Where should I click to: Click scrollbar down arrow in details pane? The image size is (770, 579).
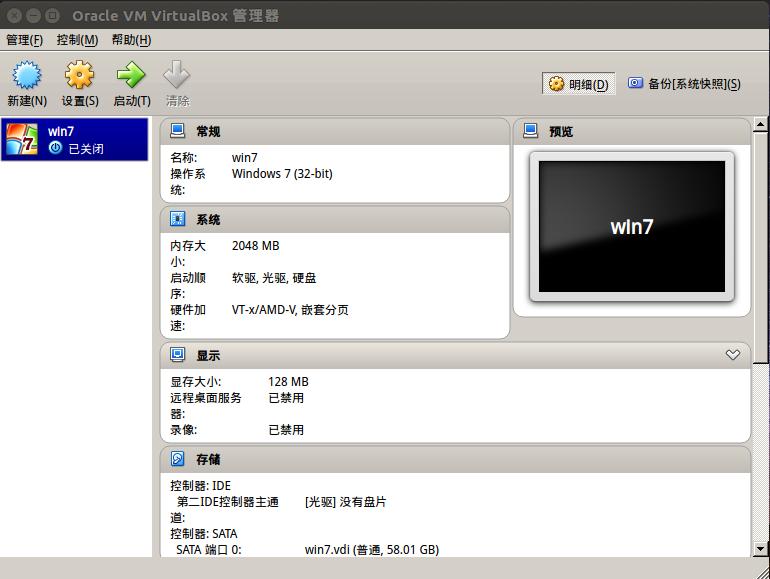tap(761, 549)
